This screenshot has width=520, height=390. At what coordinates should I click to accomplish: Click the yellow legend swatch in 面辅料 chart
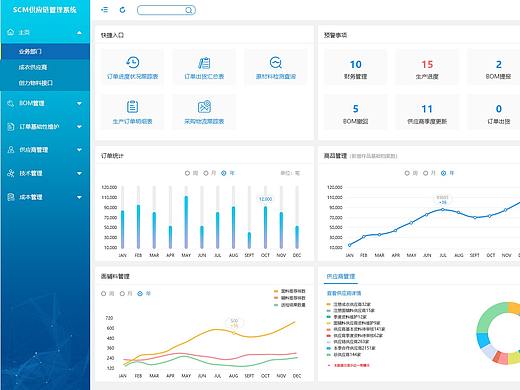(x=276, y=291)
